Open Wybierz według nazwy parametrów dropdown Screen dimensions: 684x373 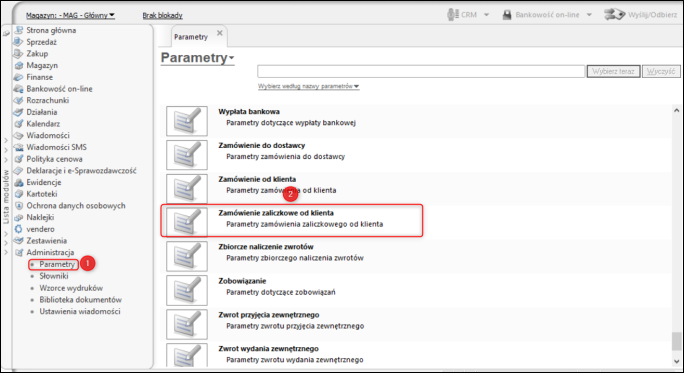point(308,86)
